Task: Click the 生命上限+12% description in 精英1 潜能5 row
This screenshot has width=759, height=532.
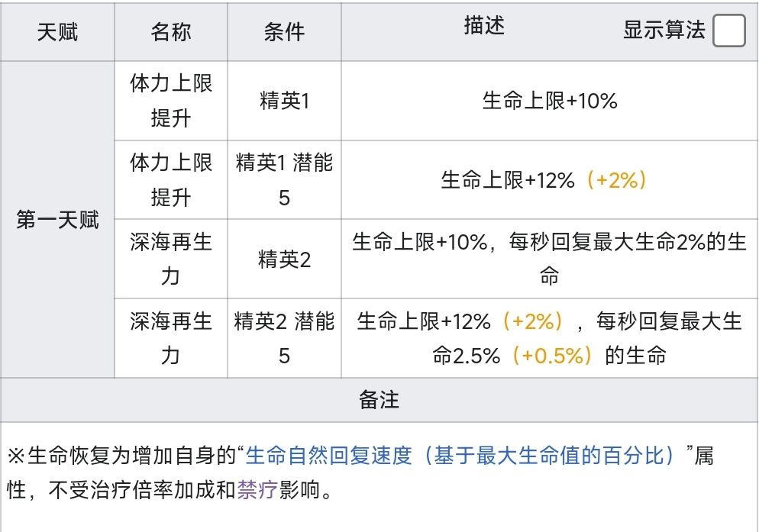Action: [x=507, y=180]
